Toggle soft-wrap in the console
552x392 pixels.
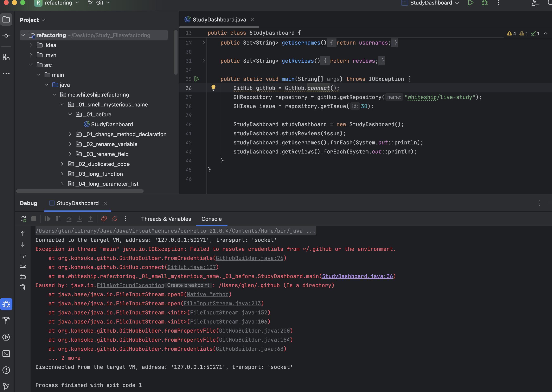click(x=23, y=255)
